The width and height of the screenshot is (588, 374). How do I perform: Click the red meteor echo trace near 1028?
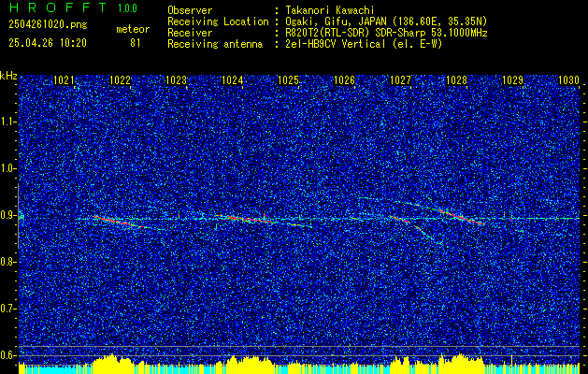[x=461, y=218]
